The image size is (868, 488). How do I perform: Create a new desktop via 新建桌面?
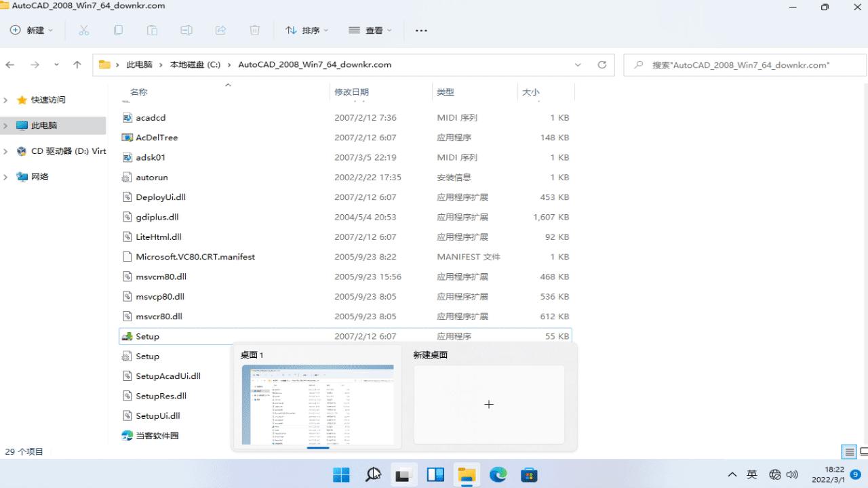(489, 404)
